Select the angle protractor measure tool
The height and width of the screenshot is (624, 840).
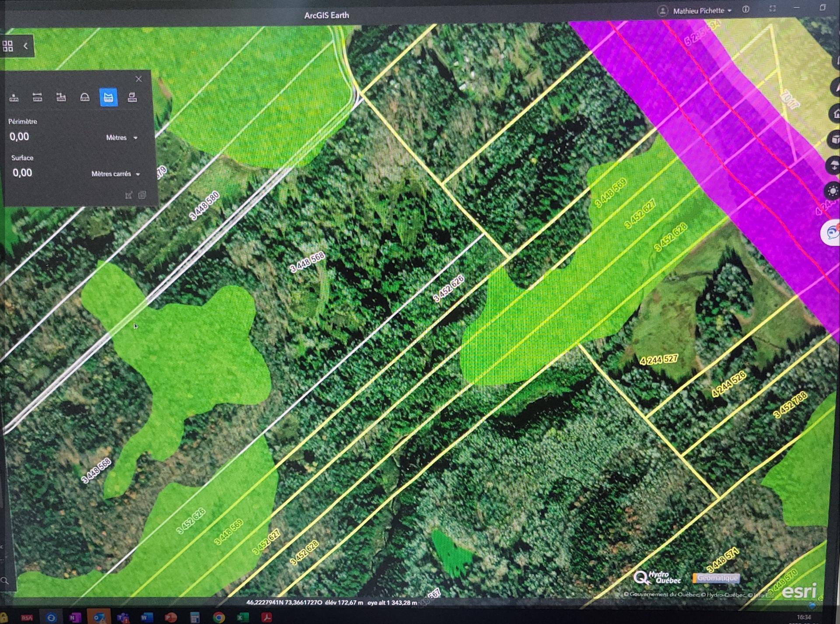tap(85, 97)
